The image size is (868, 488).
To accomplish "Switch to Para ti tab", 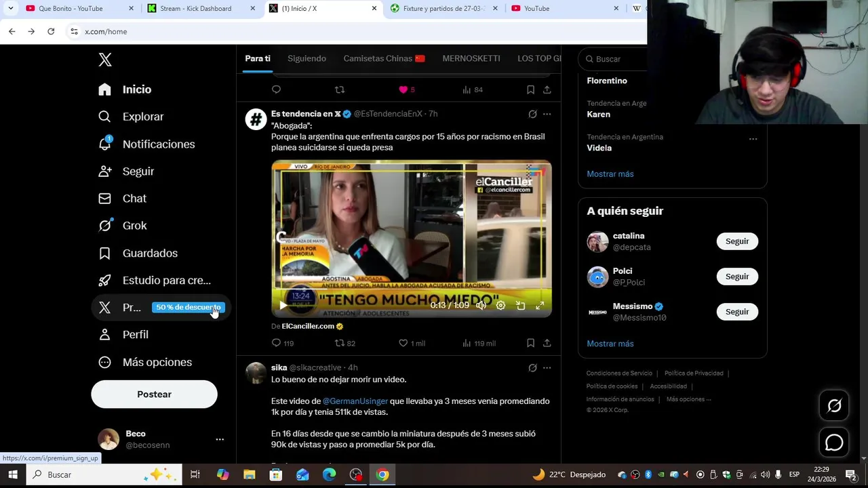I will click(258, 58).
